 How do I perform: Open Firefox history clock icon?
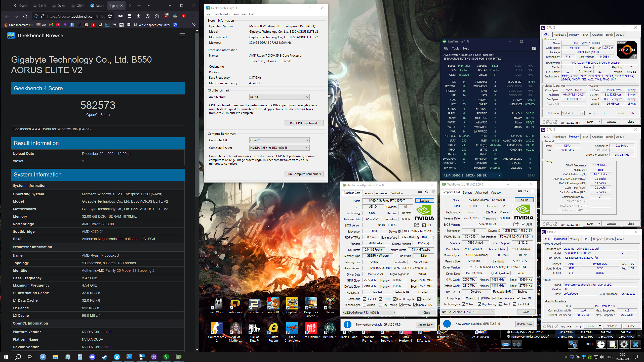(x=147, y=16)
